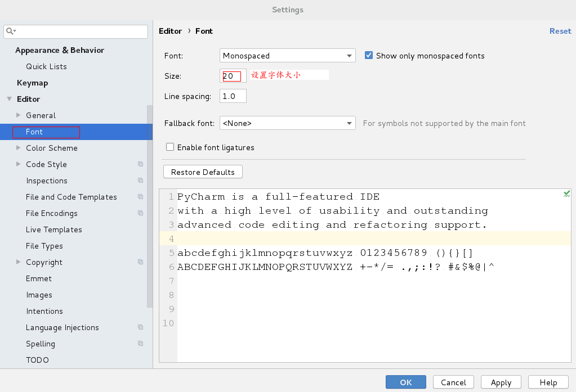Click the project-level icon beside File Encodings

tap(140, 213)
